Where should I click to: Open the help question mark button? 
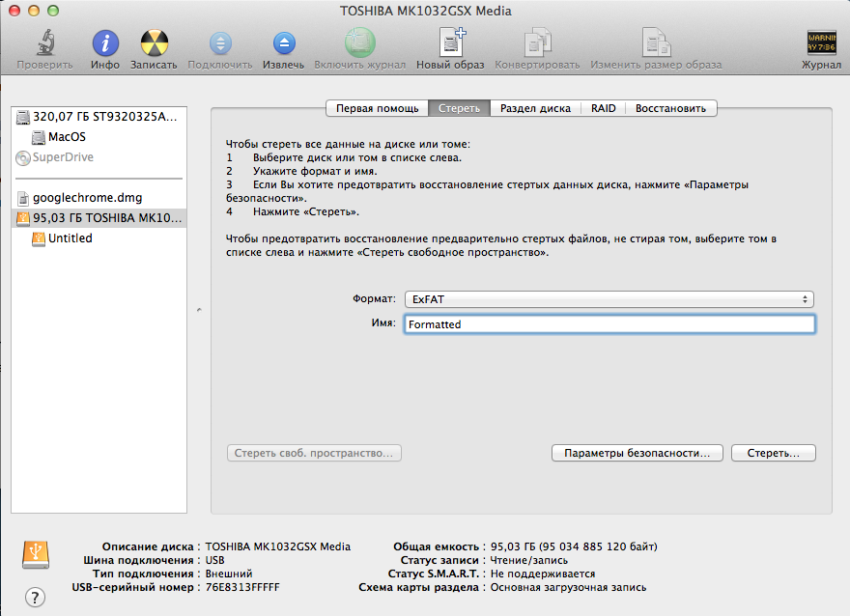[35, 597]
